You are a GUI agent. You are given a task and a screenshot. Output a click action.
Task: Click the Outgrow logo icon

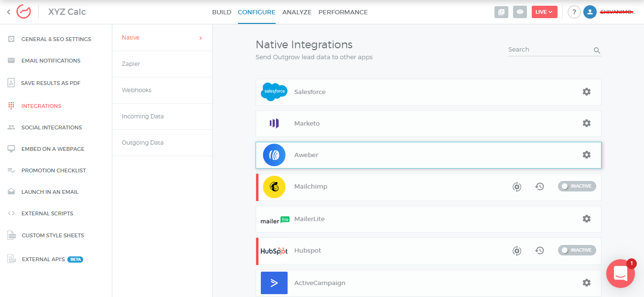[23, 12]
